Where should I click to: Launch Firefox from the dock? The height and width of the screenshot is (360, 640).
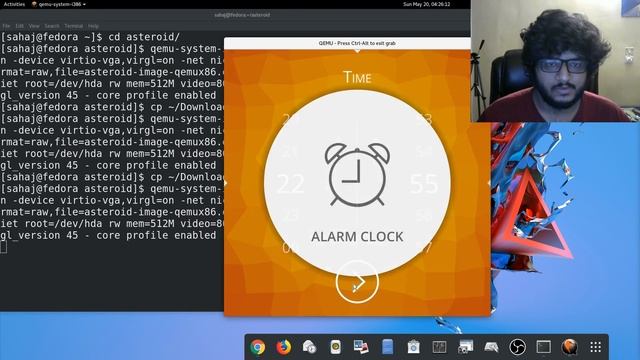pyautogui.click(x=284, y=347)
